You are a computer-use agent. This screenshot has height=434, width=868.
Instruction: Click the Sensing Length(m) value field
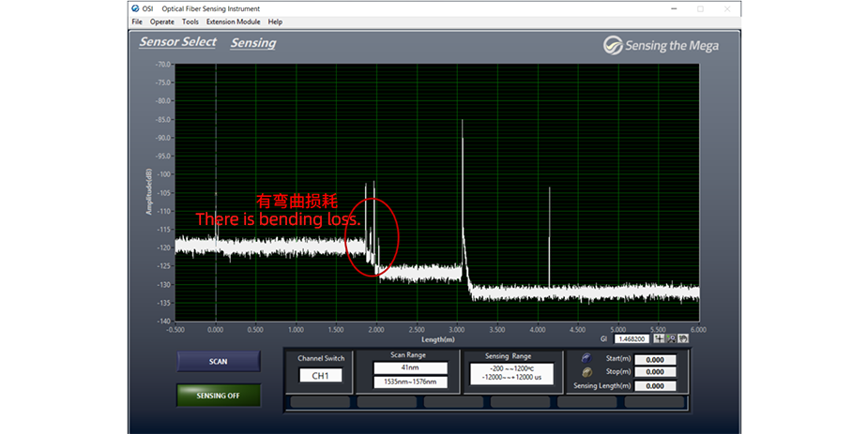(x=655, y=385)
